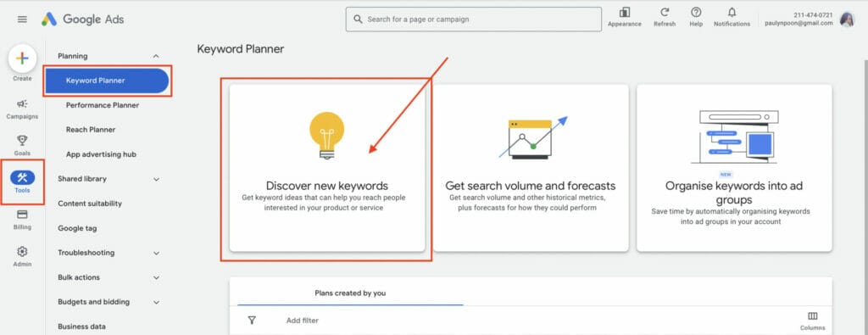
Task: Open the Discover new keywords card
Action: pyautogui.click(x=327, y=168)
